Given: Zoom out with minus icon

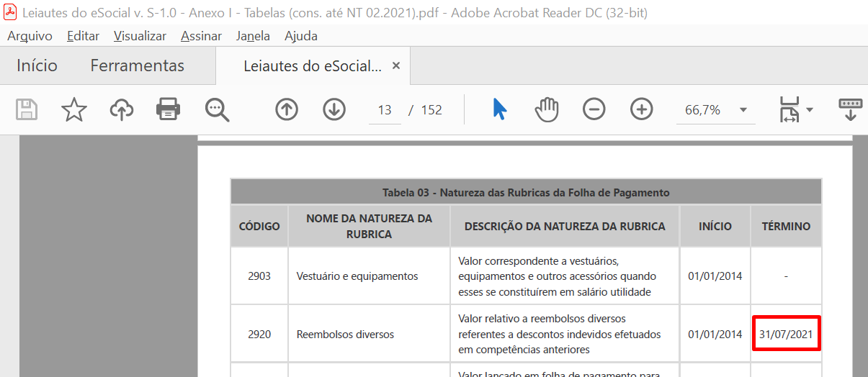Looking at the screenshot, I should point(594,109).
